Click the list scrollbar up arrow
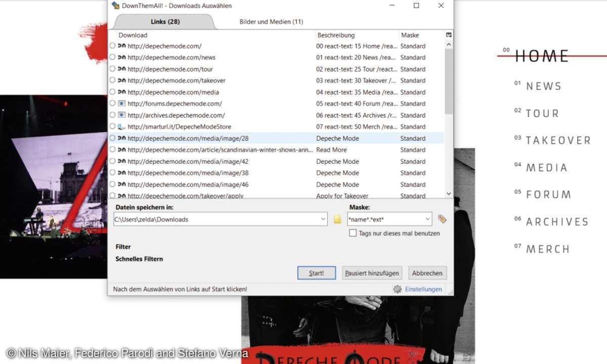The width and height of the screenshot is (607, 364). pyautogui.click(x=449, y=45)
